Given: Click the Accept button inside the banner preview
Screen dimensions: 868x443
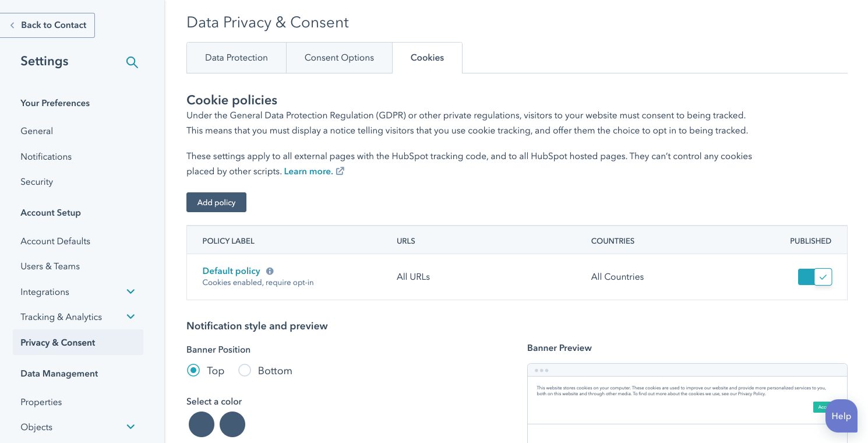Looking at the screenshot, I should click(x=823, y=407).
